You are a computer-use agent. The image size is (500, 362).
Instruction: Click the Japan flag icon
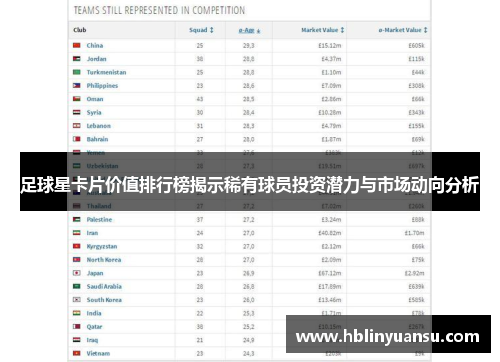pyautogui.click(x=77, y=273)
